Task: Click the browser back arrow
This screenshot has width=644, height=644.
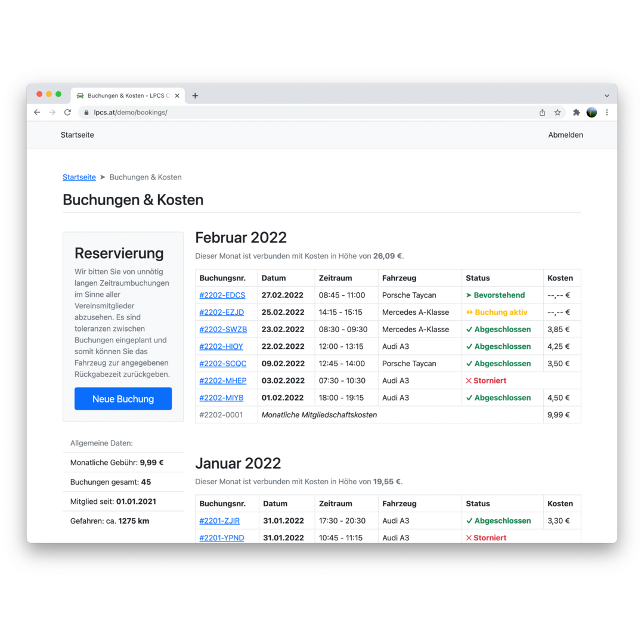Action: 37,112
